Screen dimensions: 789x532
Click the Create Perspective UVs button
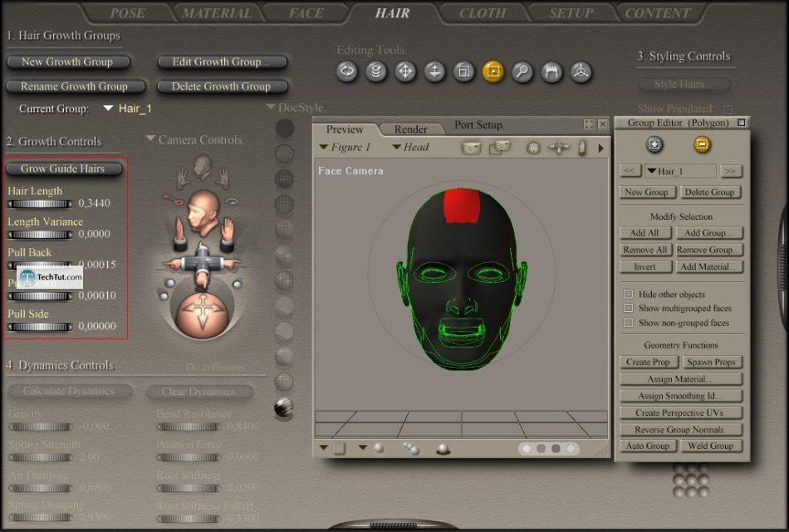pos(681,412)
